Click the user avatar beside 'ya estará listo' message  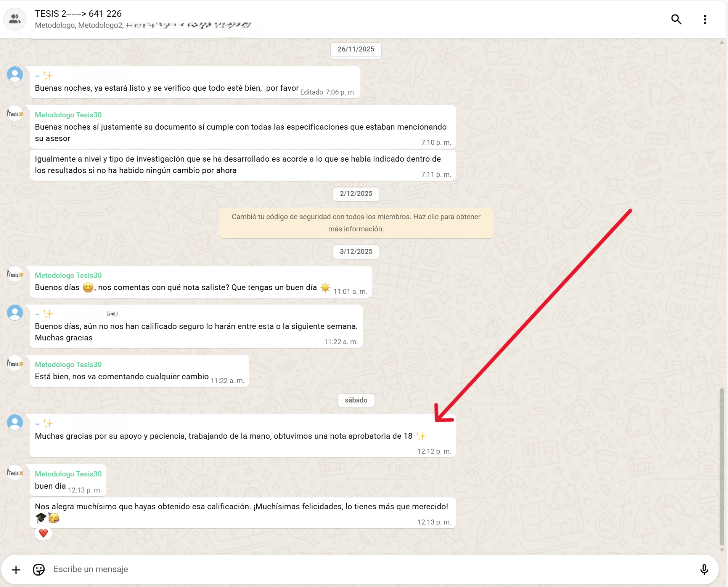(15, 74)
